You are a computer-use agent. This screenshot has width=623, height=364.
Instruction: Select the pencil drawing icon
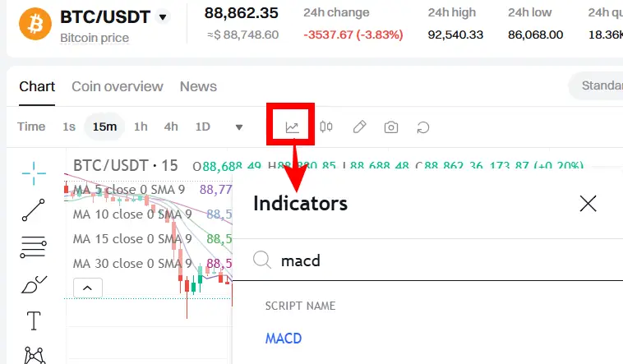pyautogui.click(x=359, y=127)
